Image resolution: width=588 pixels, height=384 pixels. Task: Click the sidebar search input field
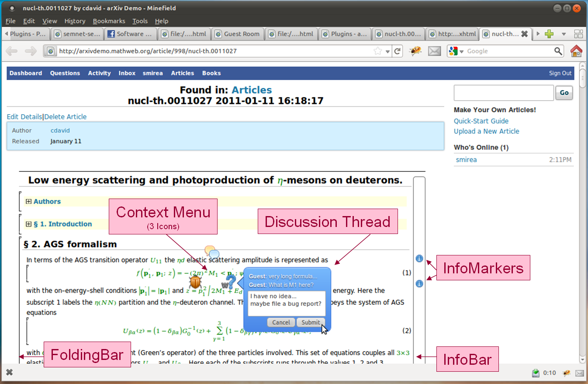tap(503, 93)
